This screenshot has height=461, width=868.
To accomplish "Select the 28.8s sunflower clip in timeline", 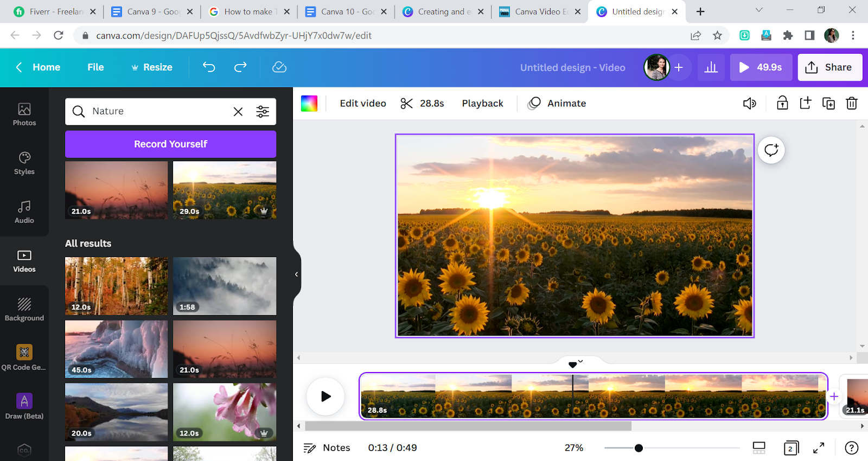I will [x=593, y=396].
